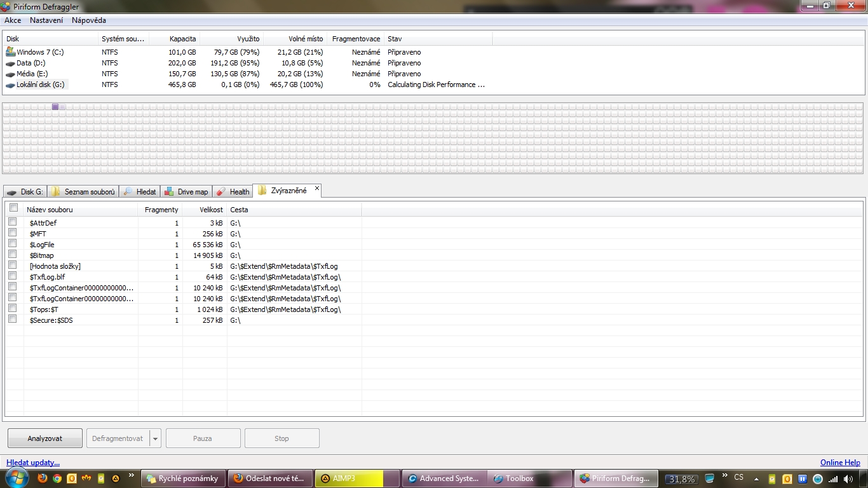
Task: Close the Zvýrazněné tab with its X
Action: coord(316,189)
